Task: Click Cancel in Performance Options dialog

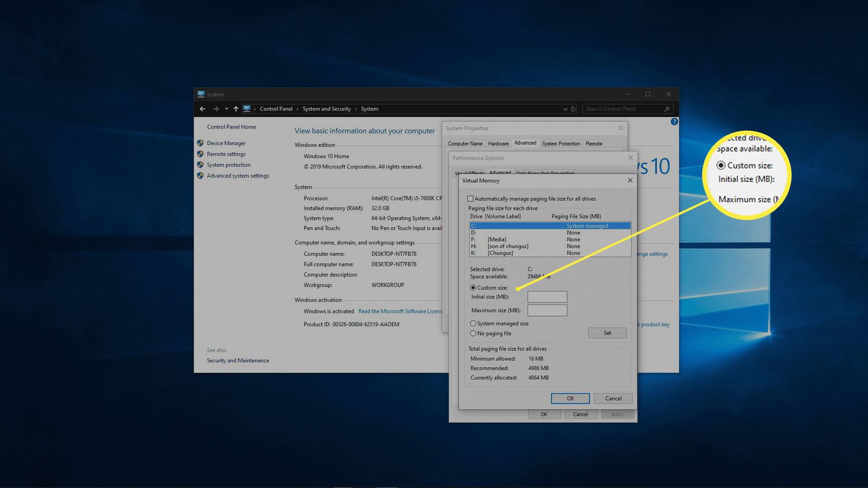Action: [580, 414]
